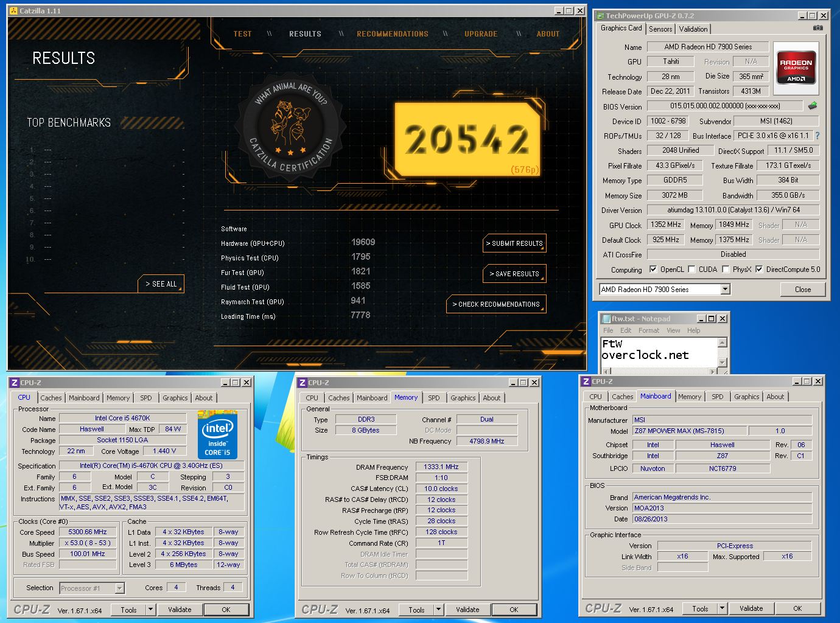840x623 pixels.
Task: Open the UPGRADE tab in Catzilla
Action: pyautogui.click(x=481, y=34)
